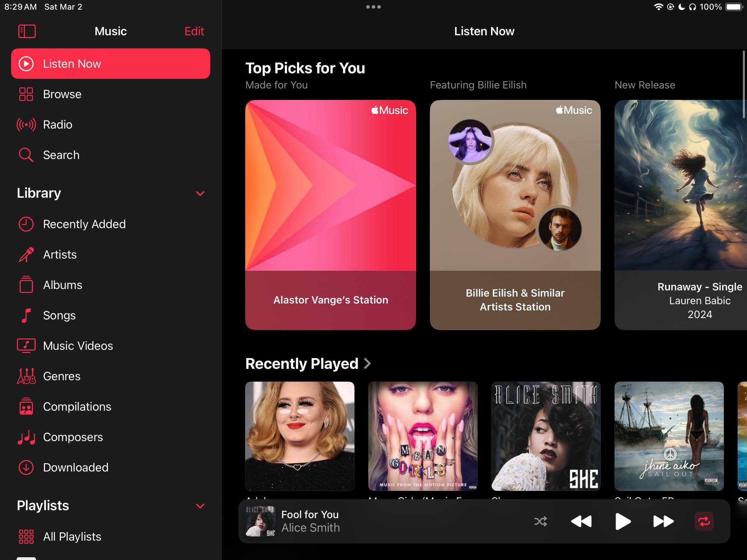
Task: Hide the sidebar with the sidebar icon
Action: 27,31
